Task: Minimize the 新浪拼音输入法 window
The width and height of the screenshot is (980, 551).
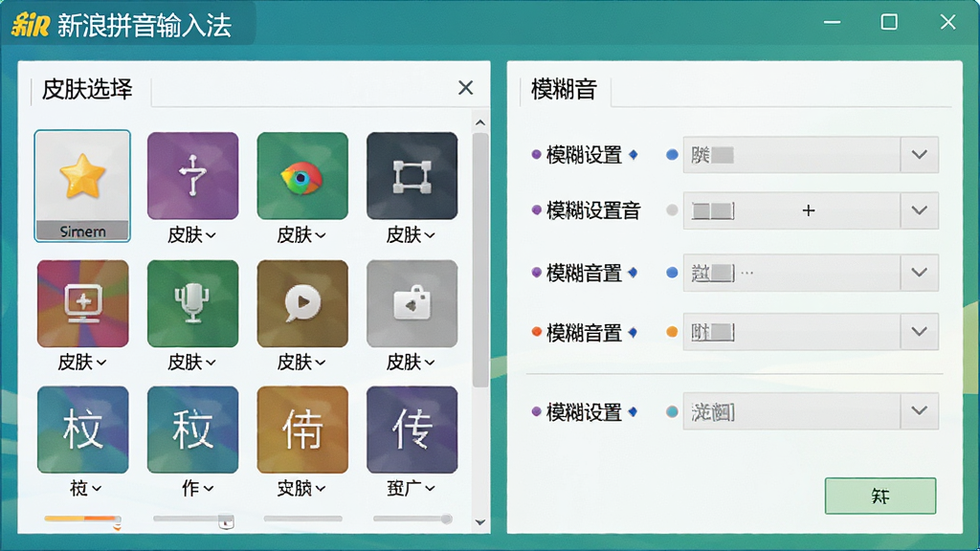Action: click(x=832, y=23)
